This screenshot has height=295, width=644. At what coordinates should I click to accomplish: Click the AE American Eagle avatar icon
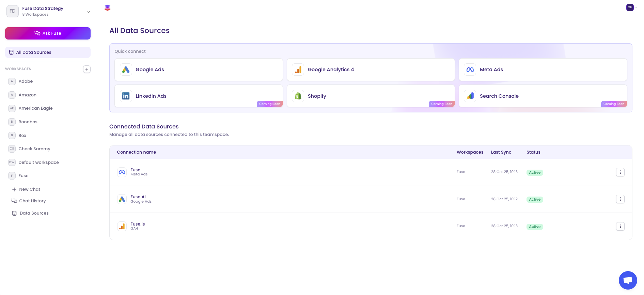[12, 108]
